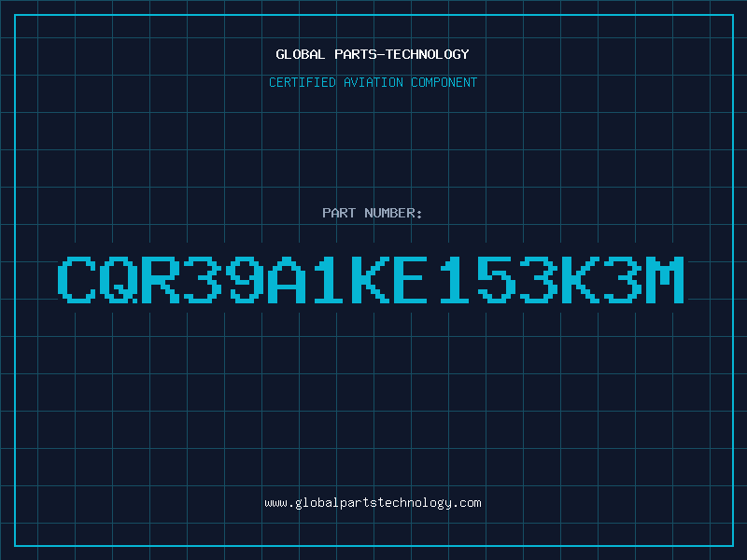Image resolution: width=747 pixels, height=560 pixels.
Task: Click the digit 5 in the part number
Action: coord(497,279)
